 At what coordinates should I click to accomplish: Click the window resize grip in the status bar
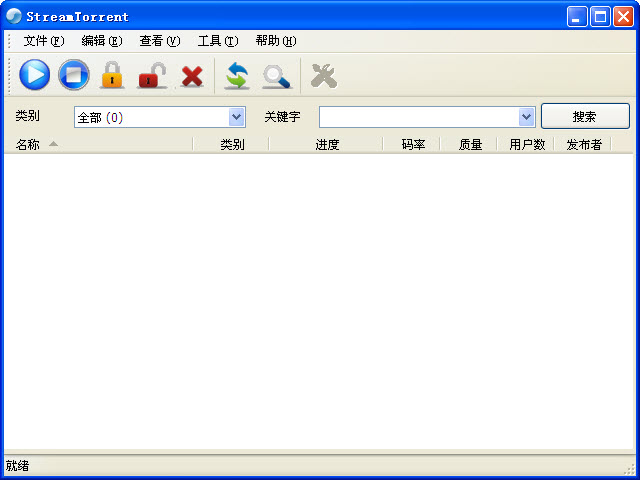(629, 469)
